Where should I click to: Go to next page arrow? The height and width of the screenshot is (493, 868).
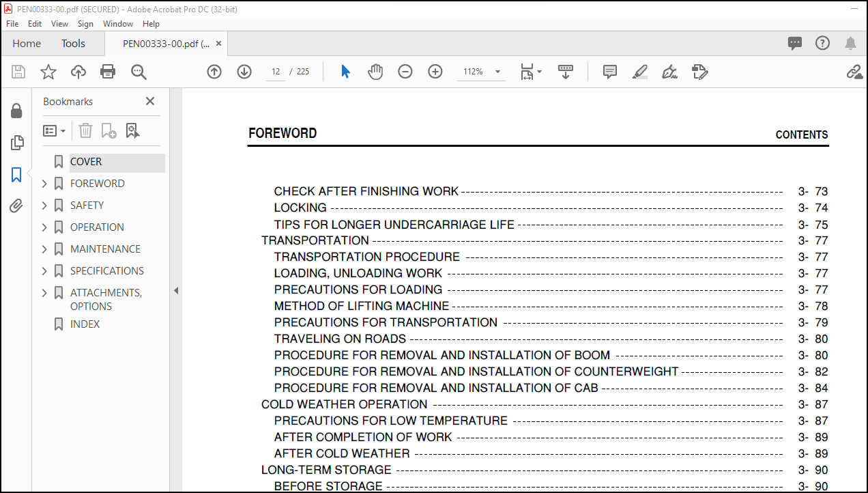[x=244, y=72]
